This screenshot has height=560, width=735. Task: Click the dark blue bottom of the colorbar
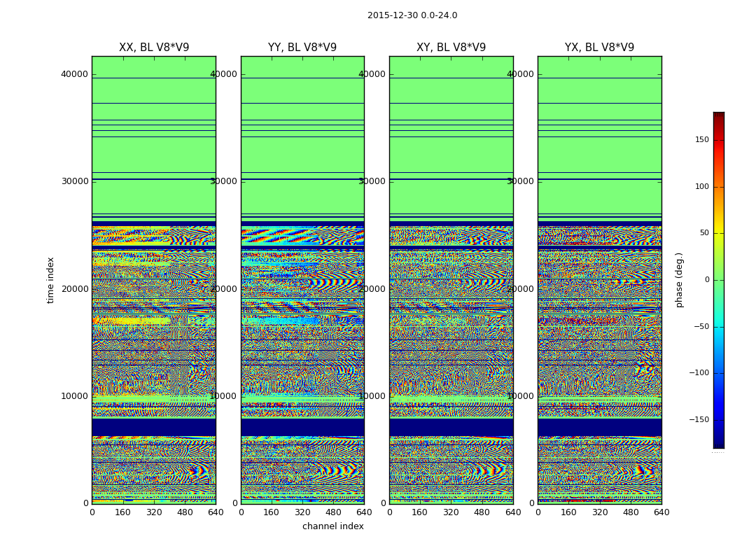718,444
